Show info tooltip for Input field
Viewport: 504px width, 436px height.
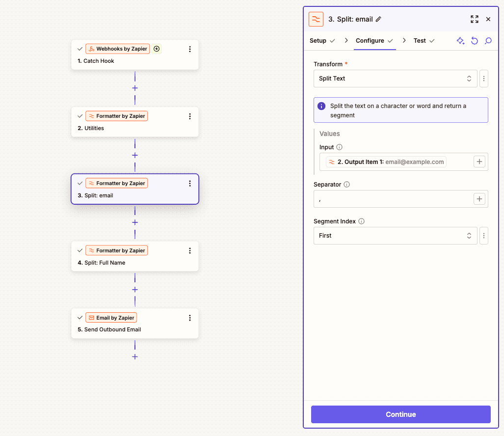click(x=340, y=147)
